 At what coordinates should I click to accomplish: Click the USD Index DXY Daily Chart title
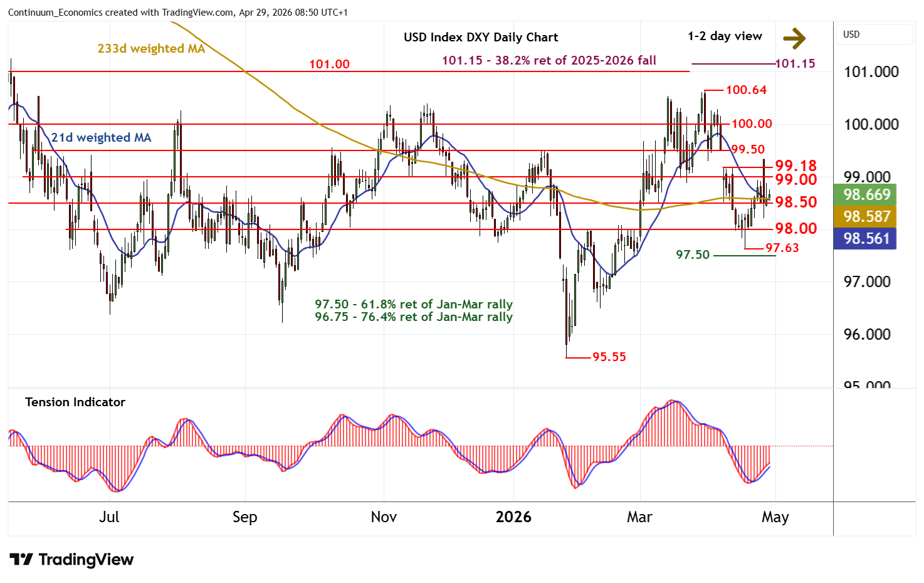[x=480, y=37]
